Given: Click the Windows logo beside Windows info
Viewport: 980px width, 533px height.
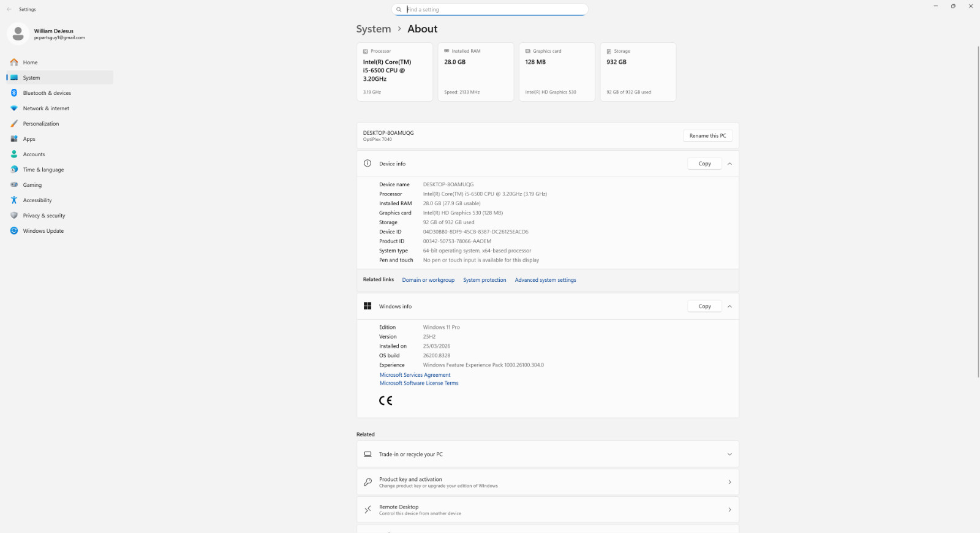Looking at the screenshot, I should [x=367, y=306].
